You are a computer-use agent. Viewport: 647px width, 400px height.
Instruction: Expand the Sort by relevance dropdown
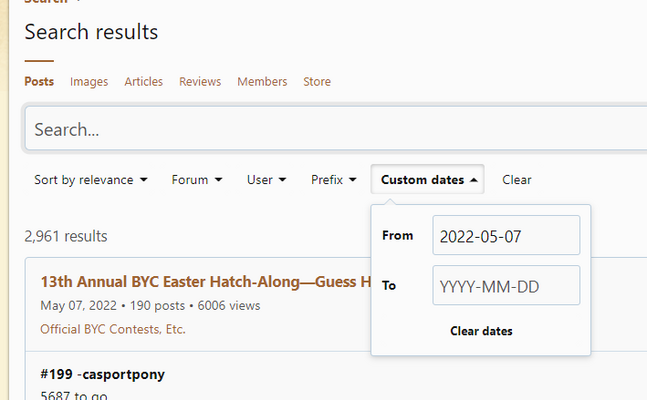(x=91, y=180)
